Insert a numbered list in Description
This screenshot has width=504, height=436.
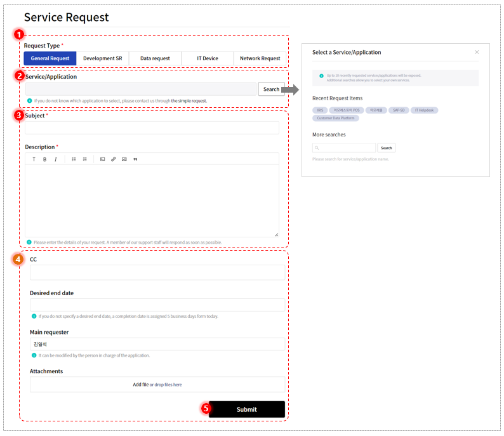[85, 159]
